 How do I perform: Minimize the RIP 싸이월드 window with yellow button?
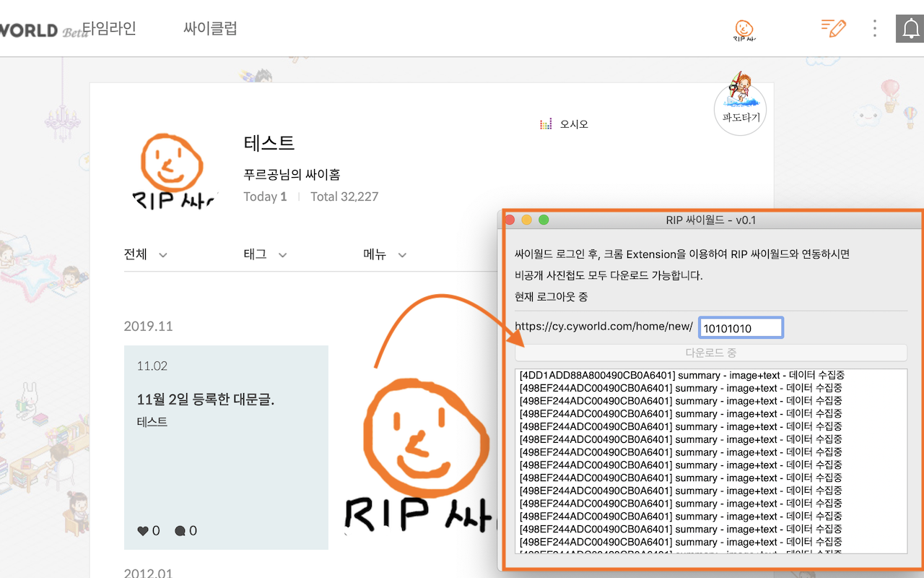(527, 220)
